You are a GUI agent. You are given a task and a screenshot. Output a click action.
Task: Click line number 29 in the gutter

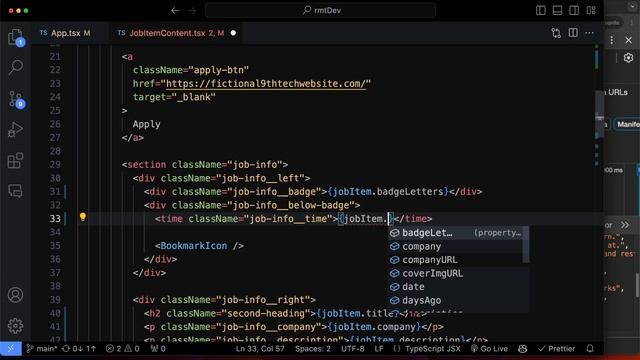point(55,164)
